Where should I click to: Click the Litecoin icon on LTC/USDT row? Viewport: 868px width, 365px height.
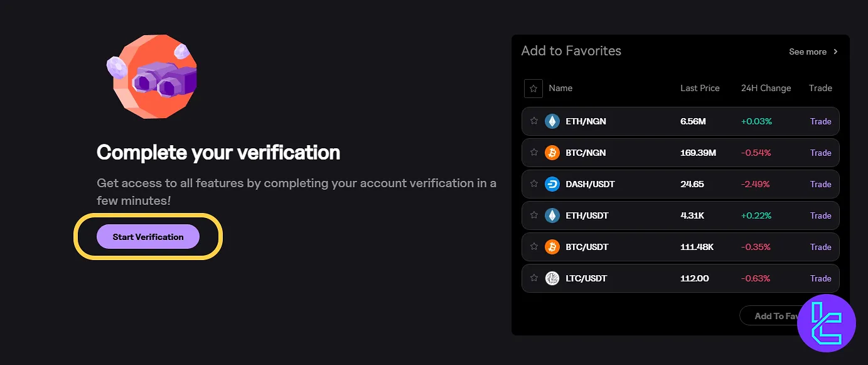click(552, 278)
